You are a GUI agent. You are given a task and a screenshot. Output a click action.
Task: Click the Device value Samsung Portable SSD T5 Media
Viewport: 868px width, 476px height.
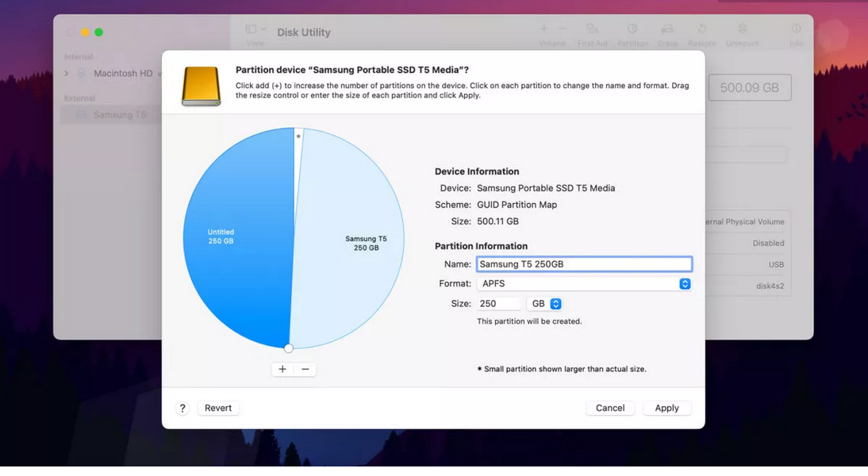546,188
